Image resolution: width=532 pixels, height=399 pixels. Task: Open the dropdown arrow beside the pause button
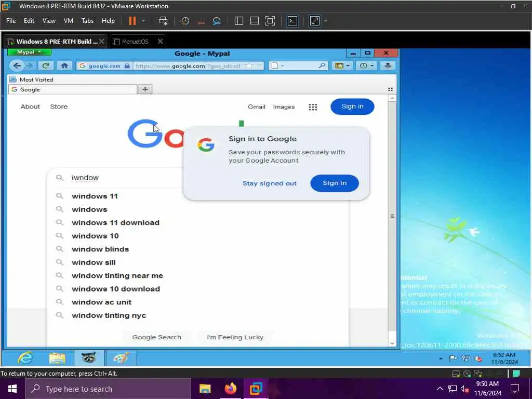point(143,21)
